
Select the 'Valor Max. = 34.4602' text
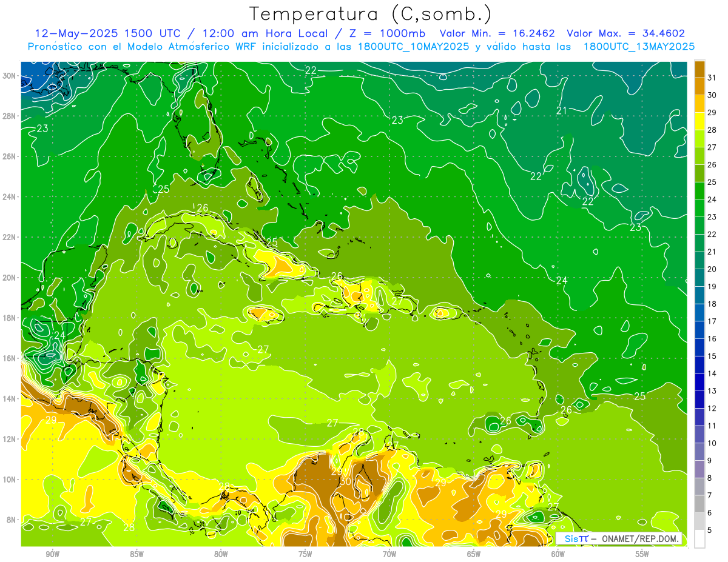click(x=625, y=33)
